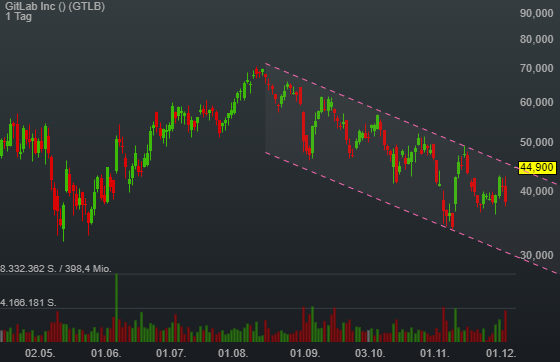Click the 02.05. date axis label
The width and height of the screenshot is (560, 362).
pyautogui.click(x=40, y=353)
